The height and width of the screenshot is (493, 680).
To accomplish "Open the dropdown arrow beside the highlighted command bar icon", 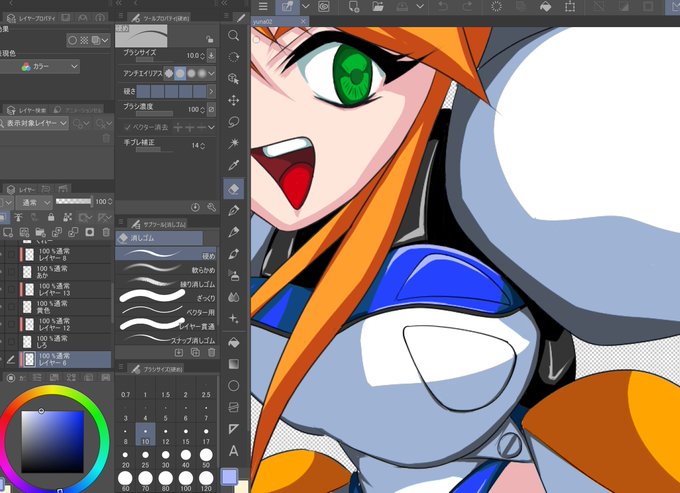I will [x=305, y=7].
